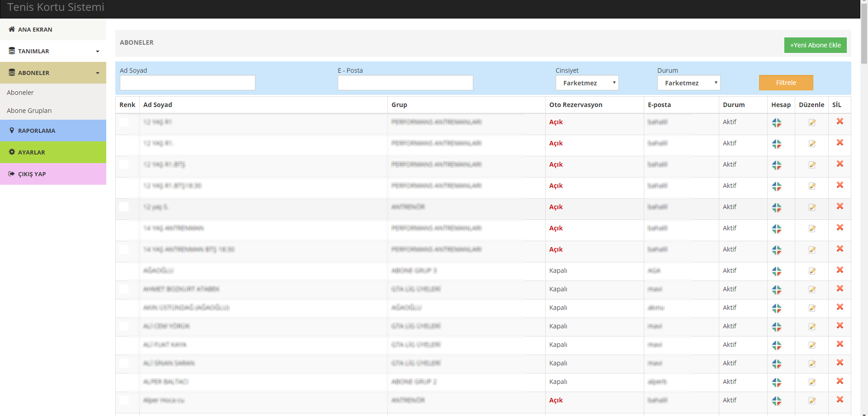Screen dimensions: 868x416
Task: Focus the Ad Soyad filter input field
Action: [187, 83]
